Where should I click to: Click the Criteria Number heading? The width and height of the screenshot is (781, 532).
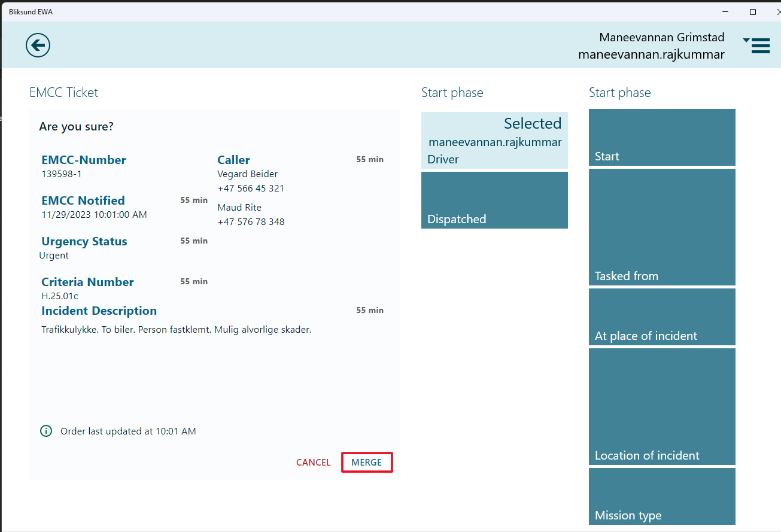pyautogui.click(x=87, y=282)
